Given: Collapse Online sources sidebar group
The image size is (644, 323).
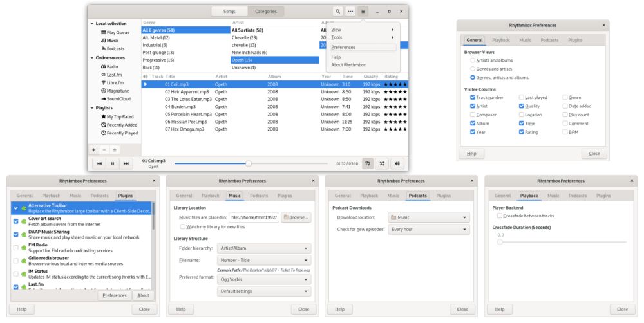Looking at the screenshot, I should click(92, 58).
